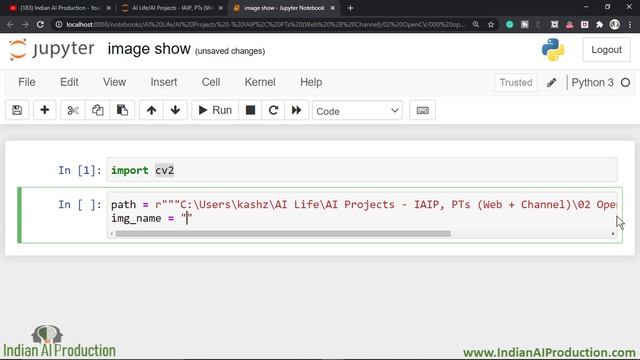Image resolution: width=640 pixels, height=360 pixels.
Task: Click the Run cell button
Action: (x=215, y=110)
